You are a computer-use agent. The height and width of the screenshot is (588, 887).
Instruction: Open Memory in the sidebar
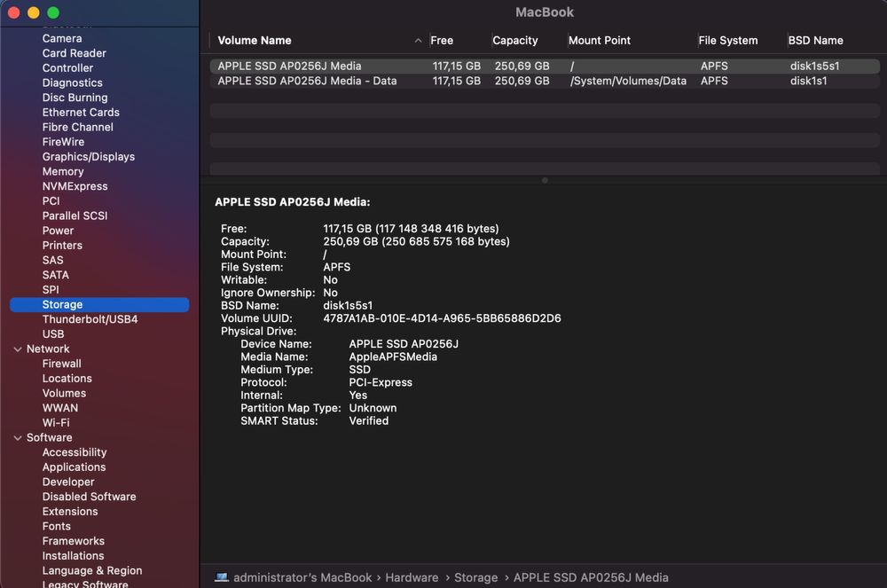click(x=63, y=171)
